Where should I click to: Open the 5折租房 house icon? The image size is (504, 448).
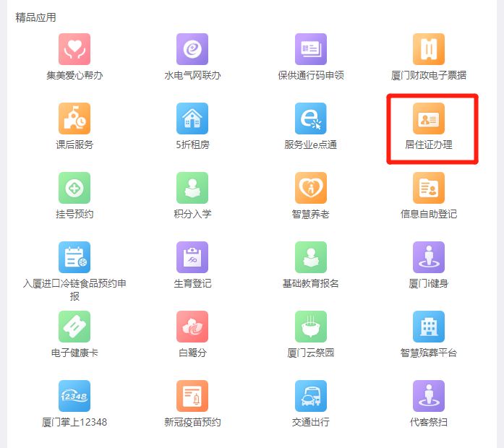pos(192,119)
